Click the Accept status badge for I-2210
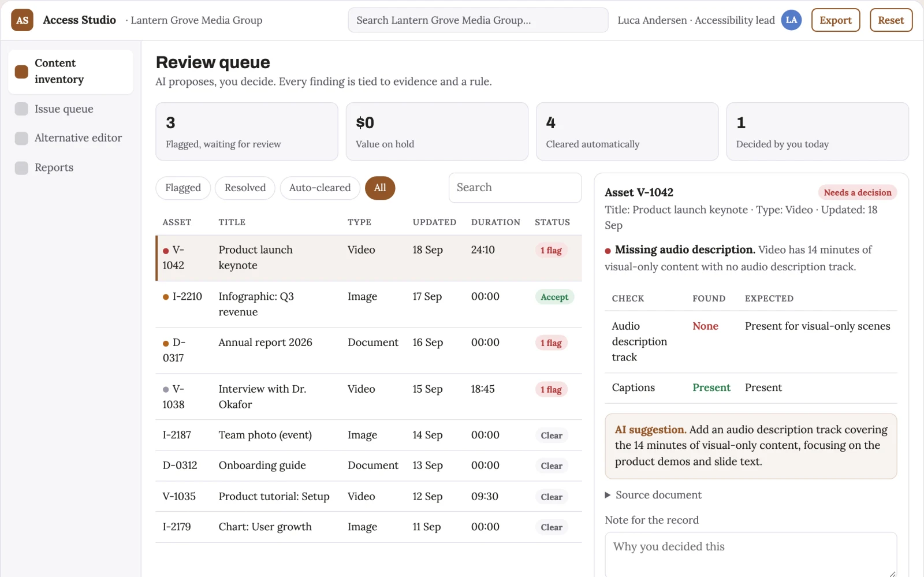924x577 pixels. coord(554,297)
